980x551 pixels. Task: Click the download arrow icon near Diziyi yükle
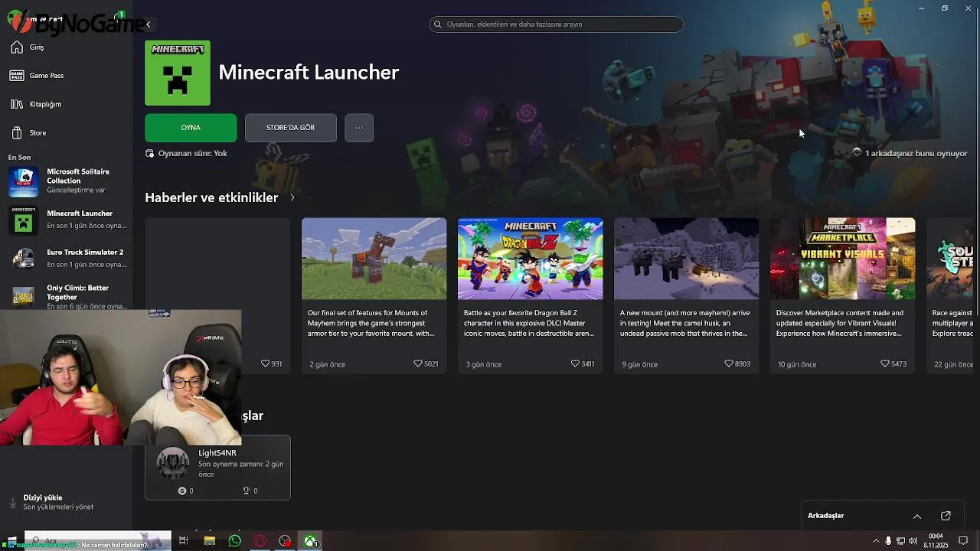tap(12, 503)
